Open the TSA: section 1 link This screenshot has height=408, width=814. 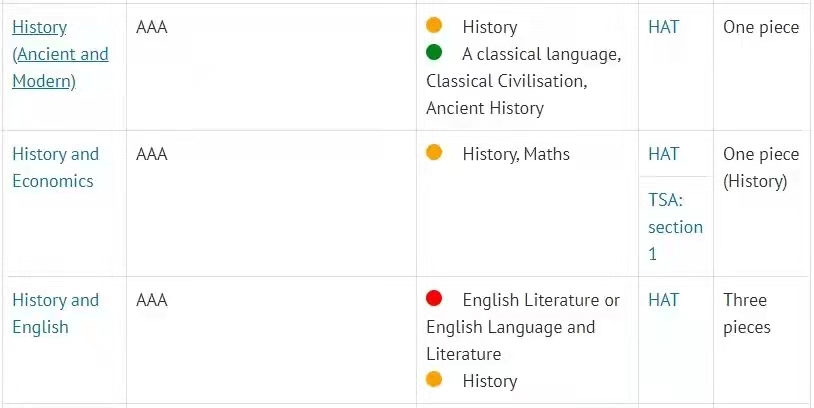pos(675,227)
